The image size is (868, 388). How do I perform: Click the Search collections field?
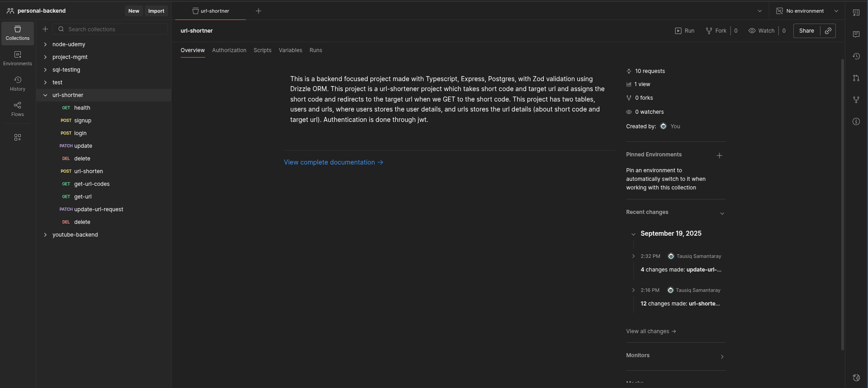[x=115, y=29]
